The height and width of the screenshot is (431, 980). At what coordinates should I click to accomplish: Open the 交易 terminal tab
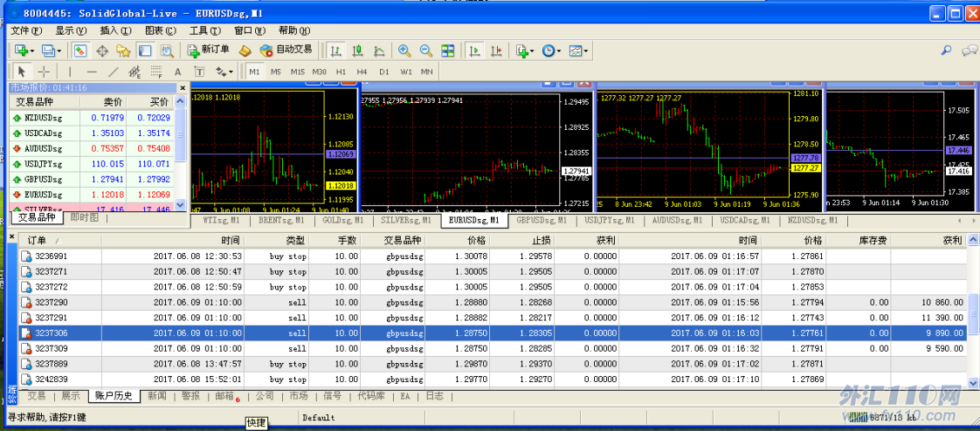37,395
